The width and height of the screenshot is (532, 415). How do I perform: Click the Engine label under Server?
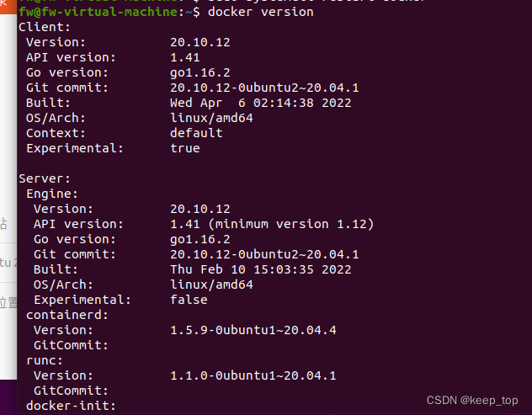point(52,194)
